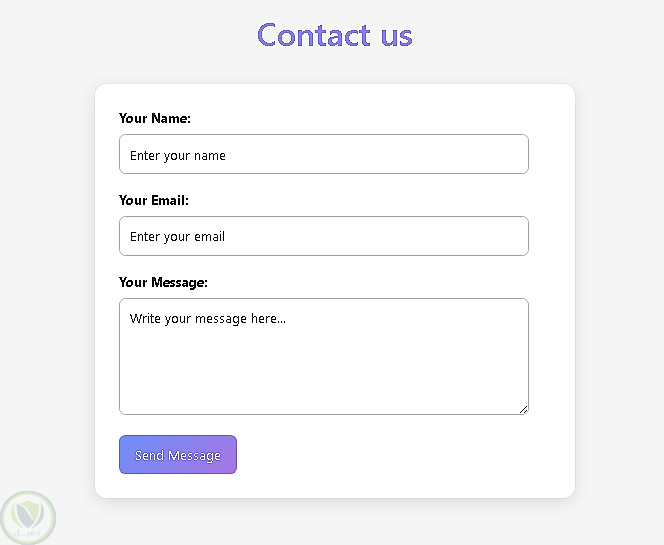
Task: Click the purple gradient Send Message button
Action: tap(178, 455)
